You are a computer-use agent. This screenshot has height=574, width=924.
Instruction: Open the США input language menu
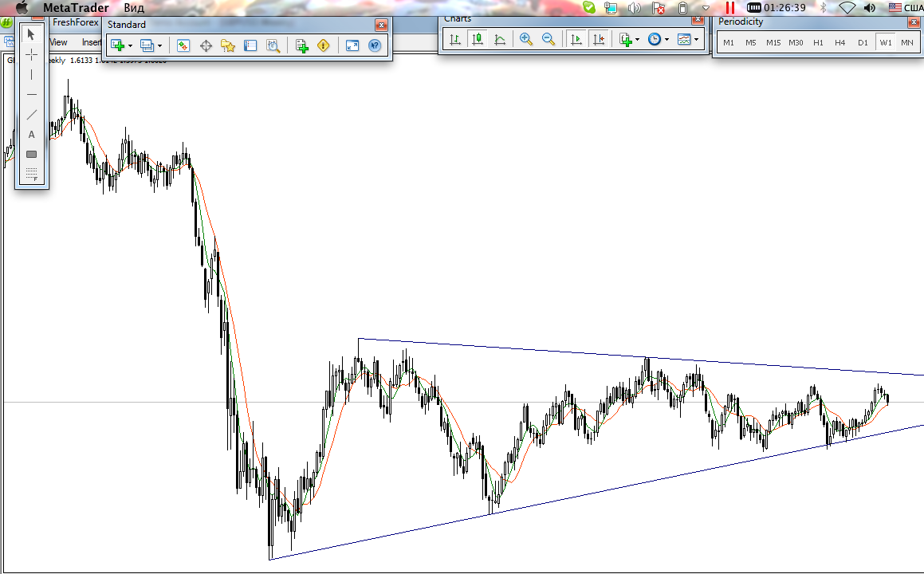[x=906, y=8]
